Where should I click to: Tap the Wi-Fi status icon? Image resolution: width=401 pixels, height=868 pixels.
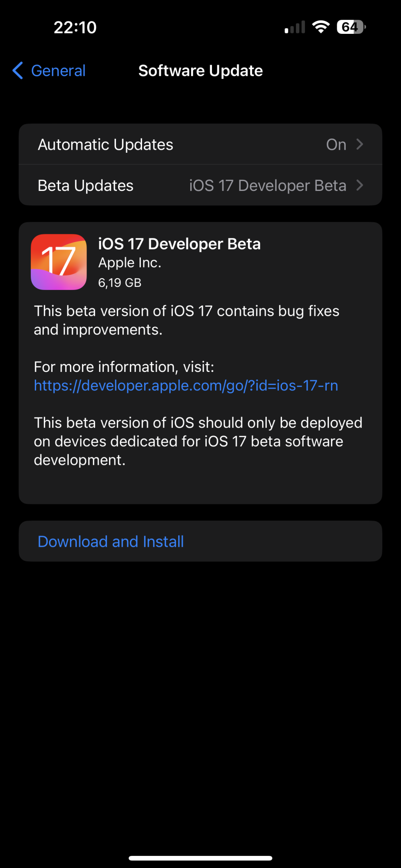(321, 27)
